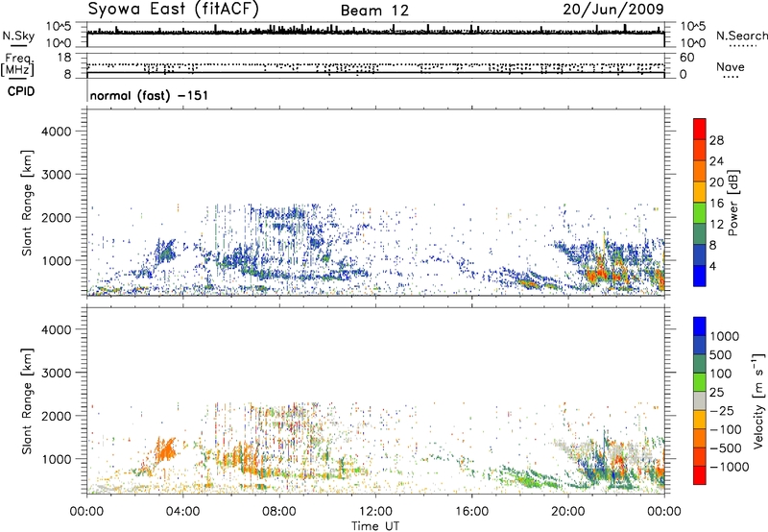Click the power color bar segment between 20 and 24
Image resolution: width=768 pixels, height=532 pixels.
point(700,171)
